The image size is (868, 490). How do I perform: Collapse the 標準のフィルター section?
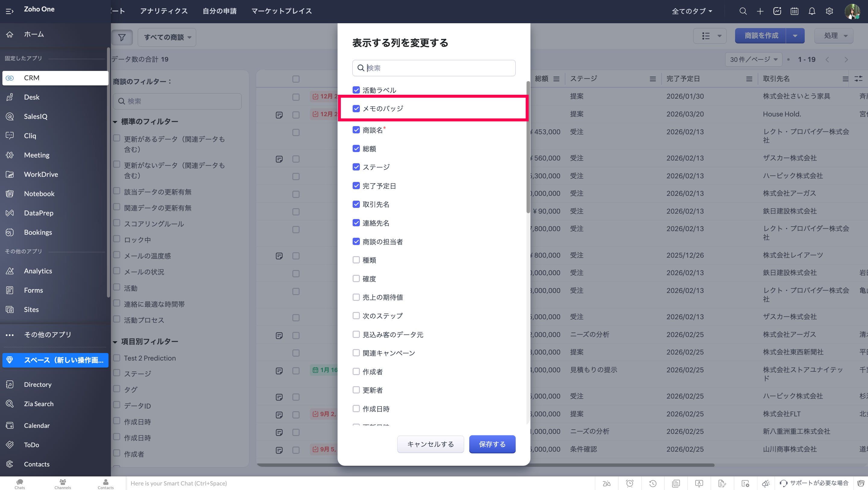tap(115, 122)
